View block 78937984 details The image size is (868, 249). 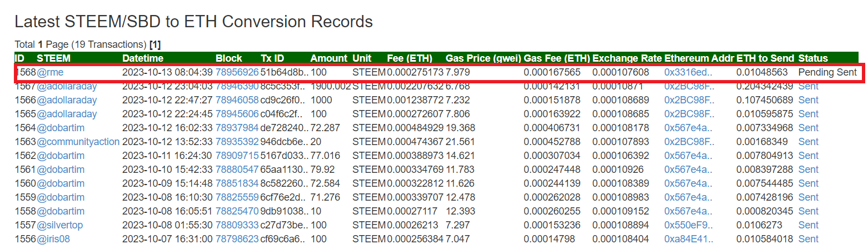point(237,128)
